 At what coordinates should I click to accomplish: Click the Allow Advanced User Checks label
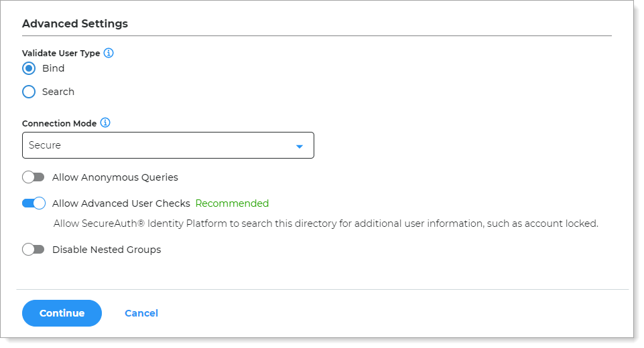121,203
